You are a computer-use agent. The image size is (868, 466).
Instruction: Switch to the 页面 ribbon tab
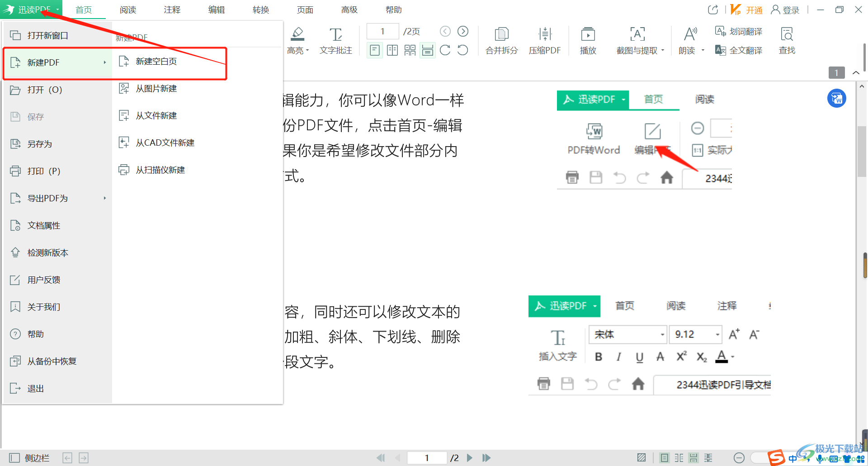point(305,10)
